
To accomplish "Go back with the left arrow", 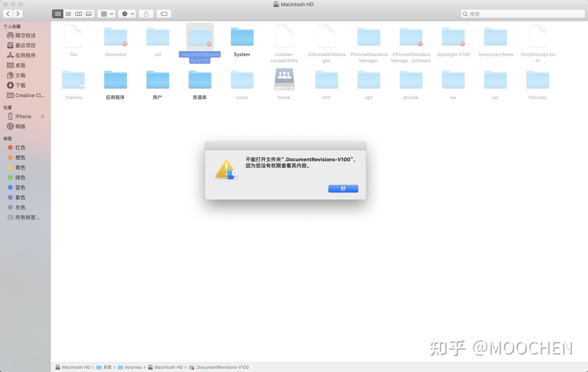I will click(8, 14).
